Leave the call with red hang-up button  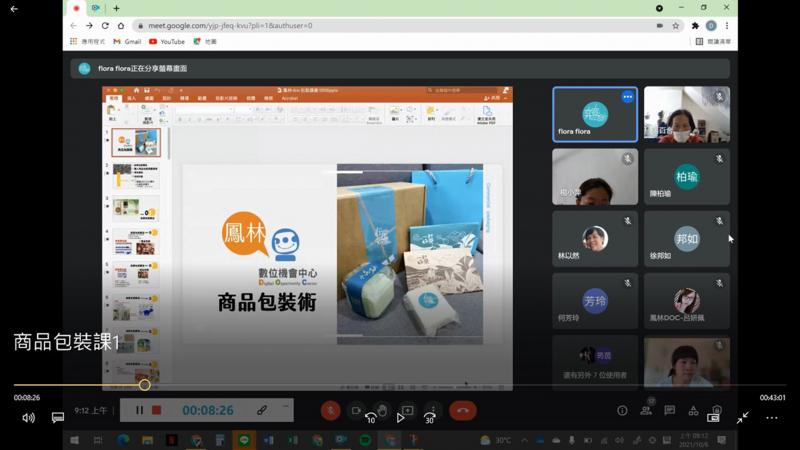point(463,410)
